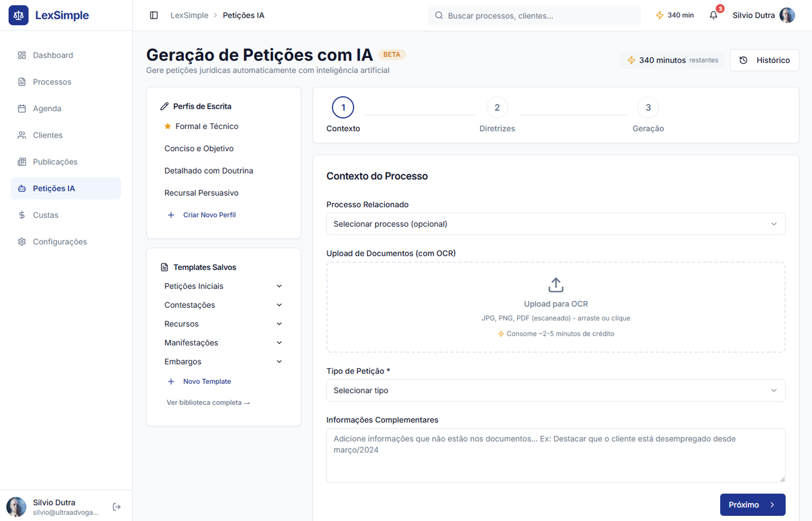
Task: Click the document icon beside Templates Salvos
Action: click(x=164, y=267)
